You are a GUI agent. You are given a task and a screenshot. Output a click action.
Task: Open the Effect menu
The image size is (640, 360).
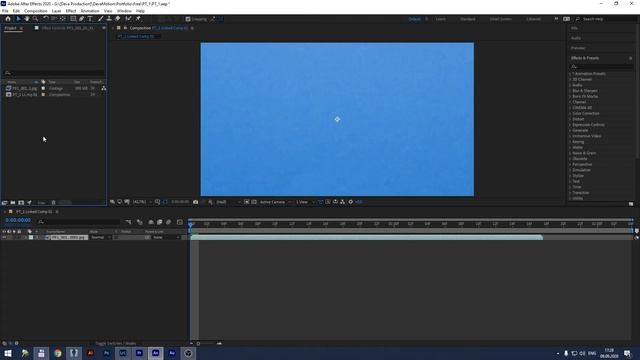point(71,11)
